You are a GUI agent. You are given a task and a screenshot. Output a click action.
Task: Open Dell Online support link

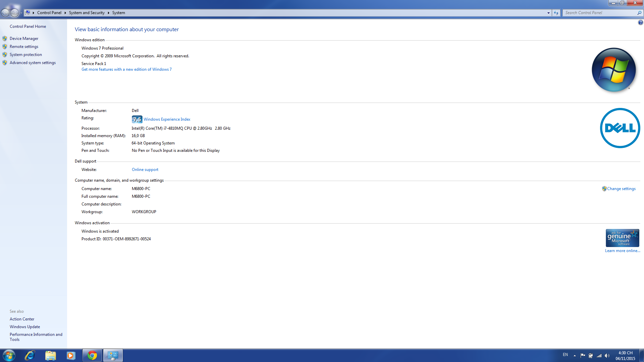tap(145, 170)
